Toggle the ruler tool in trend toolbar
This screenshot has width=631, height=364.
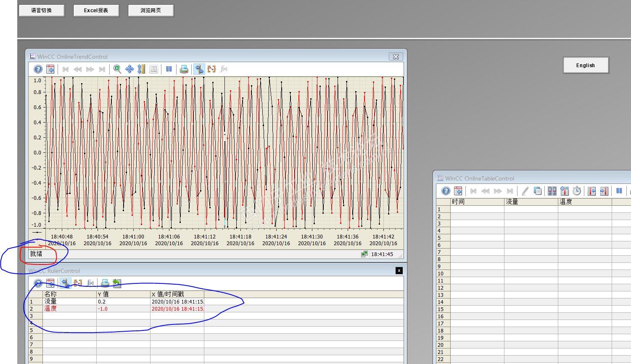[x=199, y=69]
